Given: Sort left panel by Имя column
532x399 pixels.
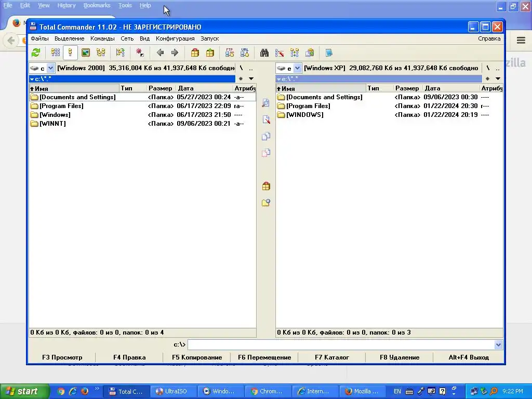Looking at the screenshot, I should pos(74,88).
